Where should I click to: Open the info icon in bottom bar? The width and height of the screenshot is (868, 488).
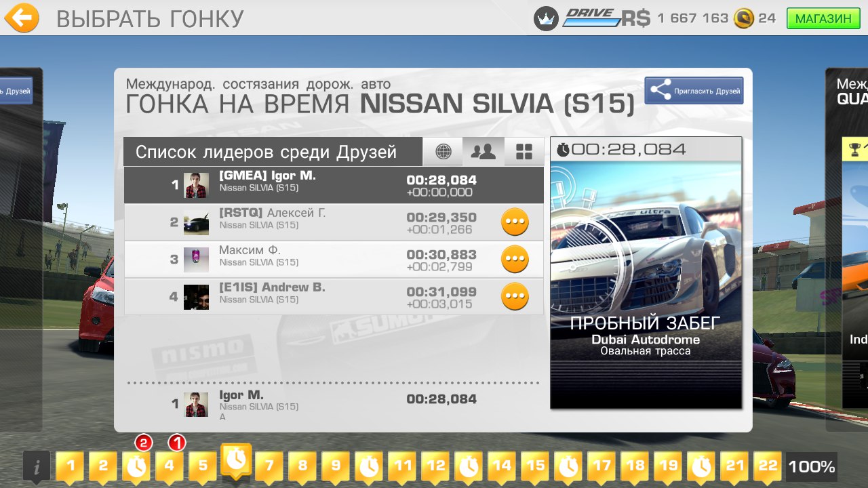(37, 467)
